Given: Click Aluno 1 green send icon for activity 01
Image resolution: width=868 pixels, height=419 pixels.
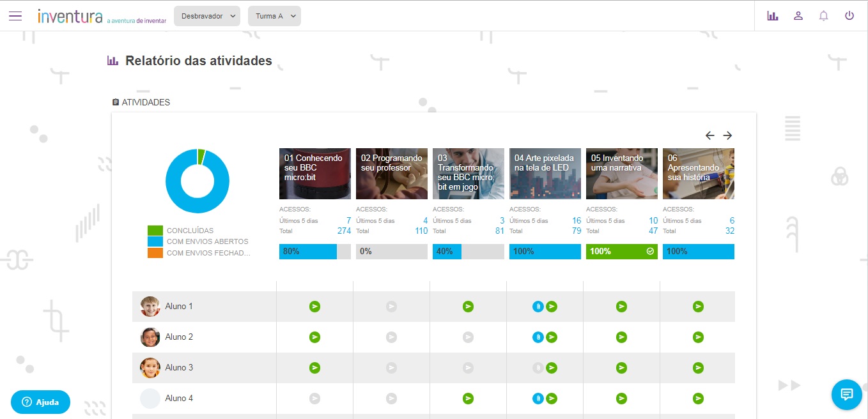Looking at the screenshot, I should pos(314,307).
